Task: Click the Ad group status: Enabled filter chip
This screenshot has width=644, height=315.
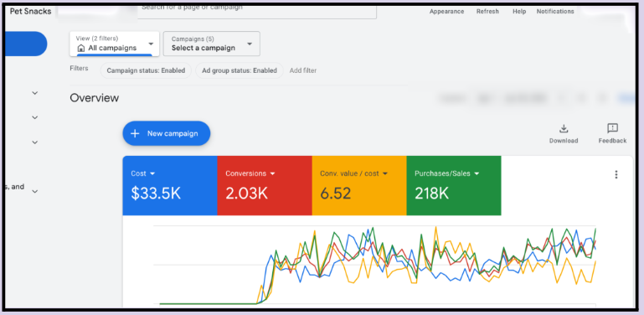Action: click(240, 70)
